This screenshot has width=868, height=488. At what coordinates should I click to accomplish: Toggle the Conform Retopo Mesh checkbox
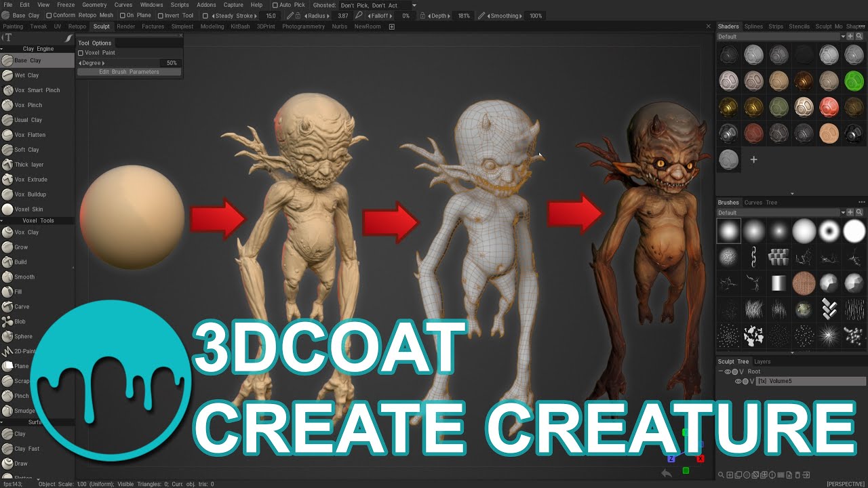click(49, 16)
